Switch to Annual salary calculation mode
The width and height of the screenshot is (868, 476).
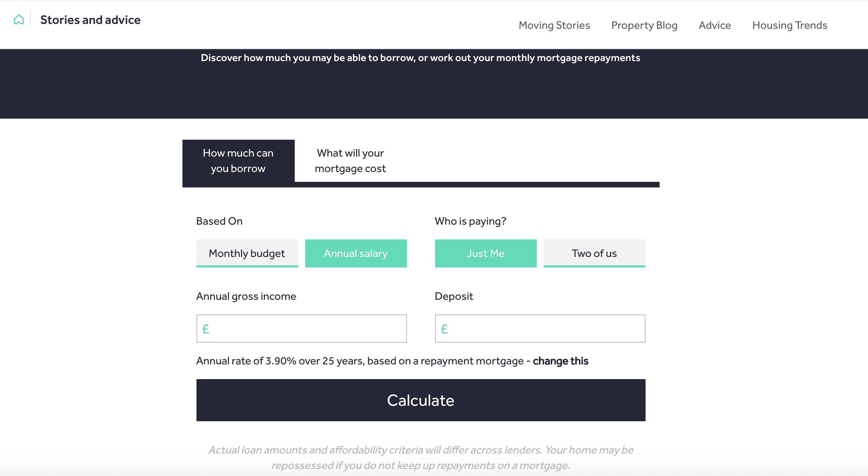pyautogui.click(x=355, y=253)
